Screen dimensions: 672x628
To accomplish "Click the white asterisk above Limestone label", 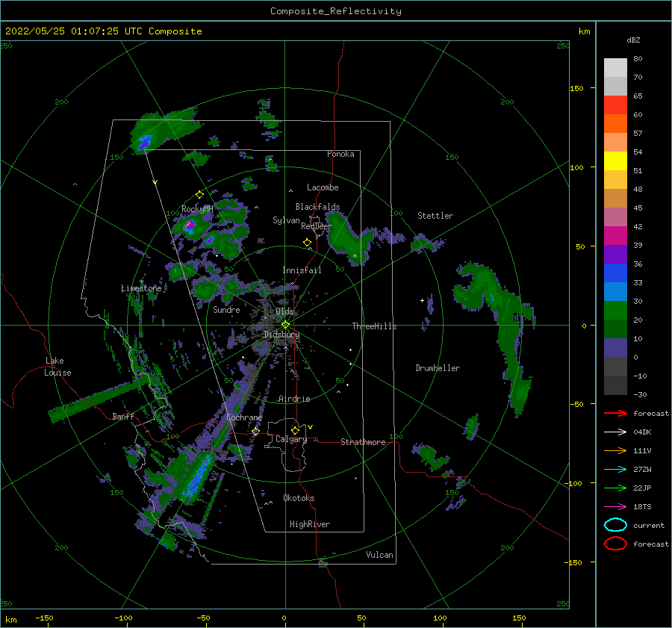I will pyautogui.click(x=141, y=282).
